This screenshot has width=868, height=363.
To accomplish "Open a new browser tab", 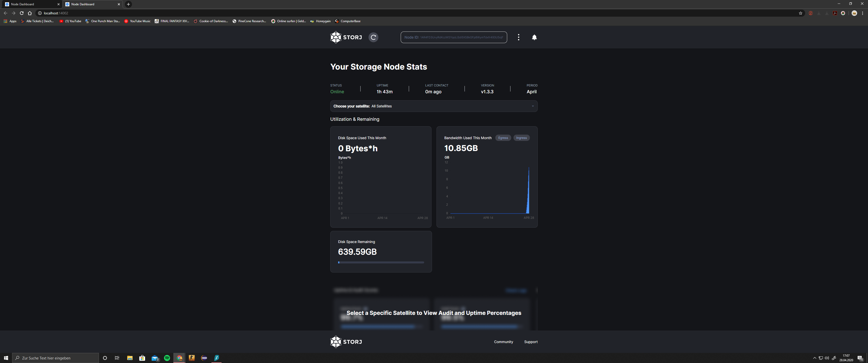I will click(128, 4).
